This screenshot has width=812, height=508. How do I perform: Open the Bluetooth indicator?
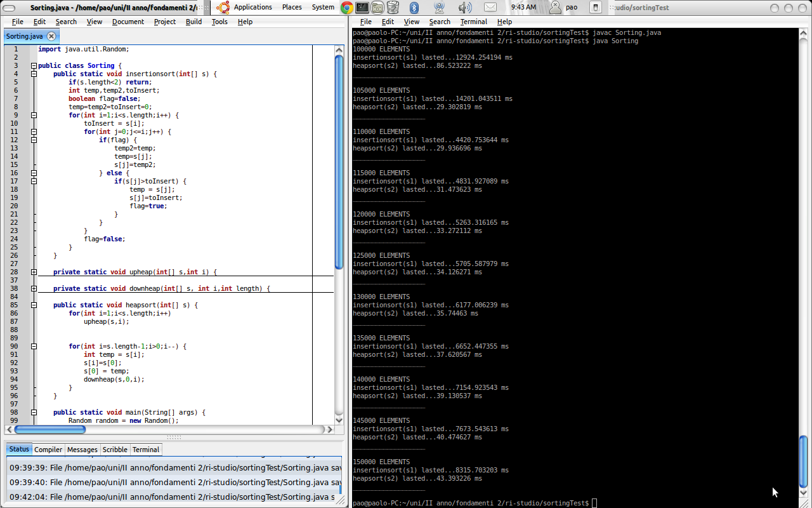click(x=414, y=8)
